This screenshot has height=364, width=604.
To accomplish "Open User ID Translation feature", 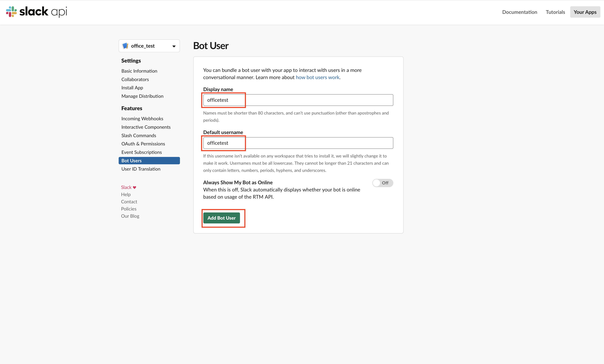I will (141, 169).
